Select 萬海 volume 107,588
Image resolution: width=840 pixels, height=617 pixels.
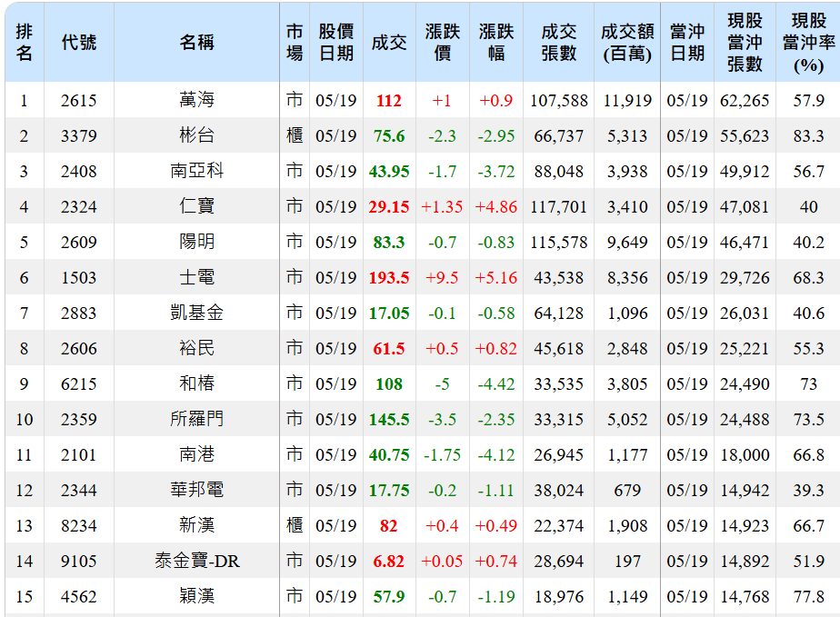(x=559, y=100)
